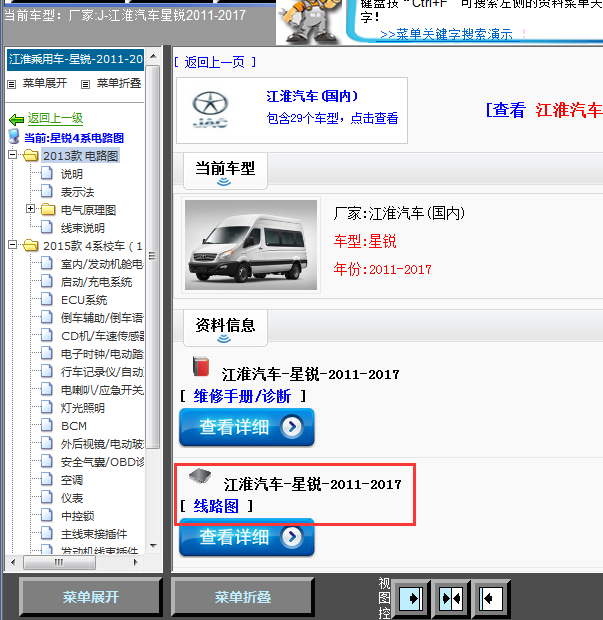Screen dimensions: 603x620
Task: Click the page icon beside 中控锁
Action: 47,515
